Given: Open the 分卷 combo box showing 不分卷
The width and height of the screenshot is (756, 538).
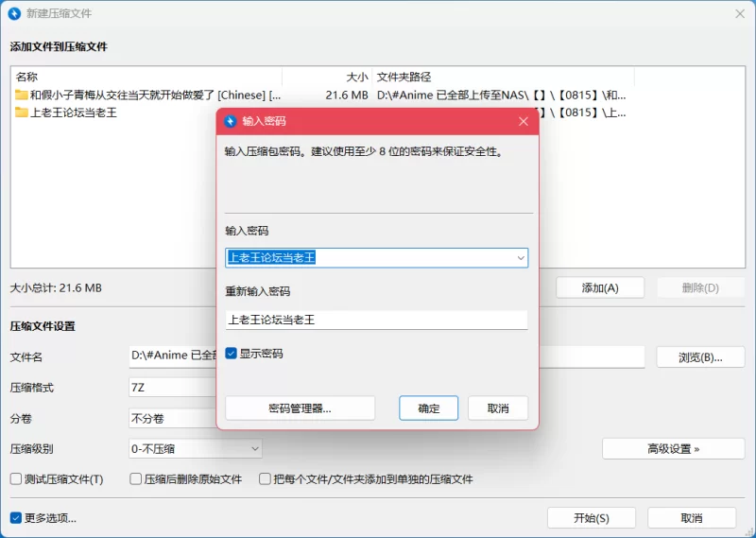Looking at the screenshot, I should coord(173,418).
